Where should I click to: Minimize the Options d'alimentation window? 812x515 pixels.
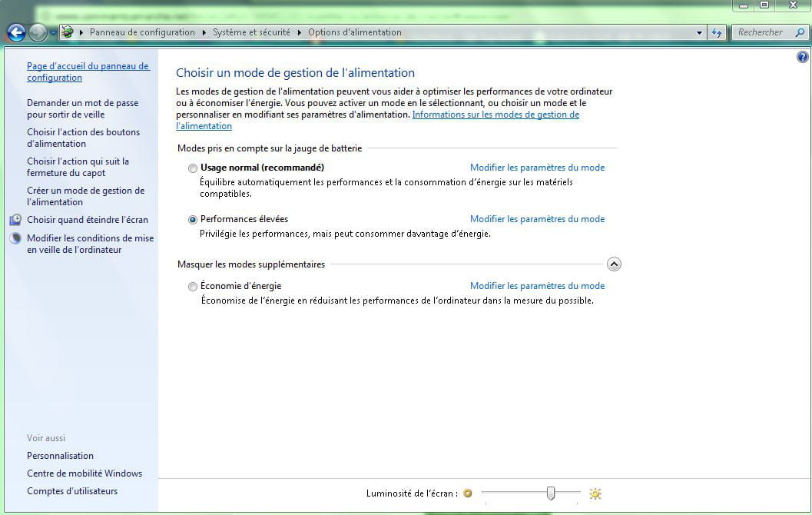[x=744, y=5]
